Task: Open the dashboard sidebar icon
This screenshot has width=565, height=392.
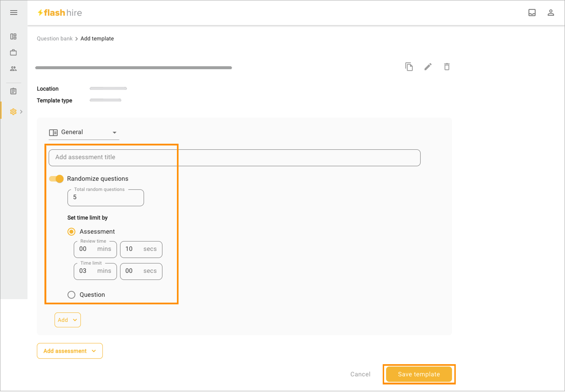Action: (14, 36)
